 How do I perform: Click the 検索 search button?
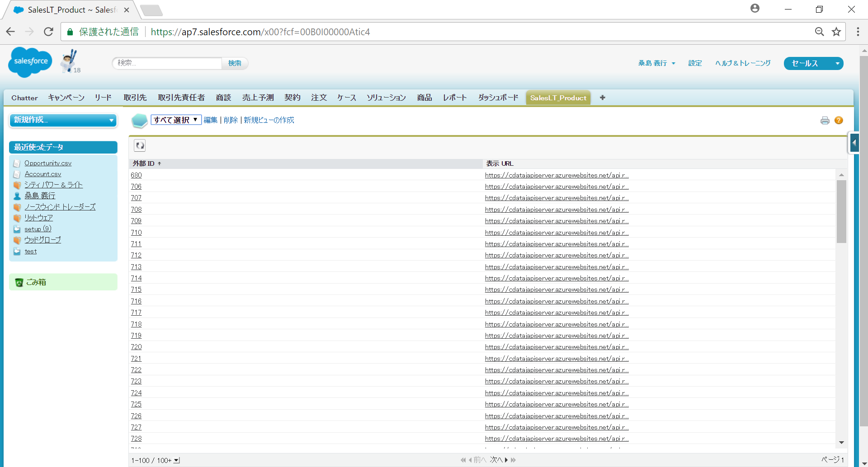(234, 63)
